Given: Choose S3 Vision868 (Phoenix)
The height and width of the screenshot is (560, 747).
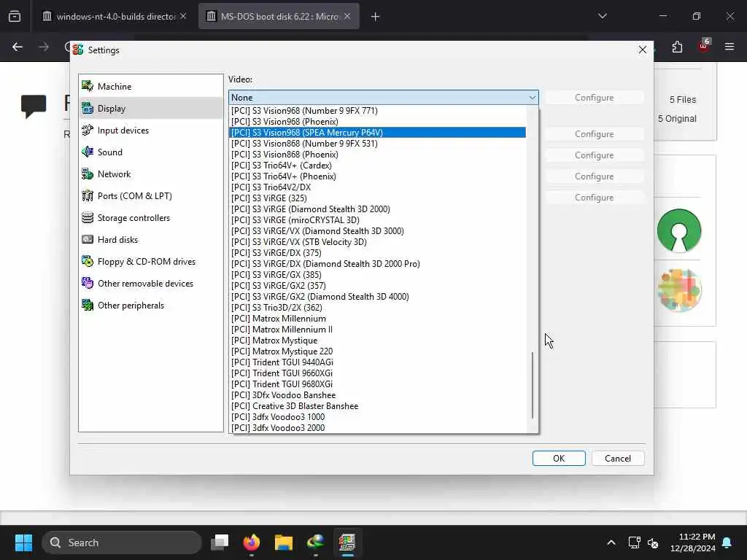Looking at the screenshot, I should [377, 155].
